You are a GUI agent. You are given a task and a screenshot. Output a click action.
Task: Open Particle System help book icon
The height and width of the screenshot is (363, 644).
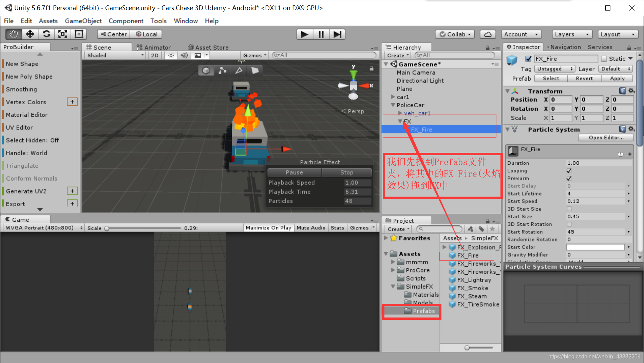622,129
